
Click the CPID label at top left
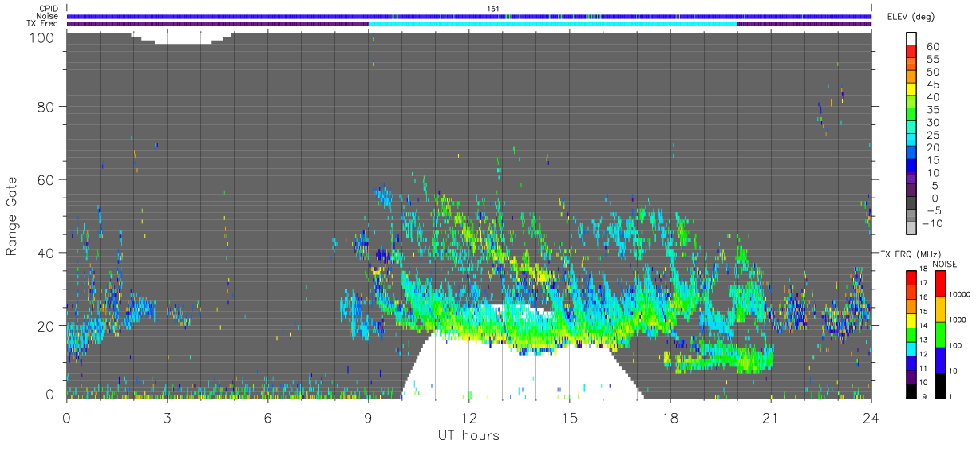click(x=49, y=9)
